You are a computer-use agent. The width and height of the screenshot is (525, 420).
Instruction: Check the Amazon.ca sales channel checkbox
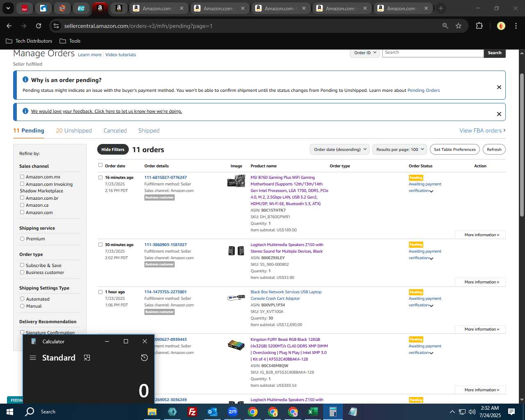[x=22, y=205]
